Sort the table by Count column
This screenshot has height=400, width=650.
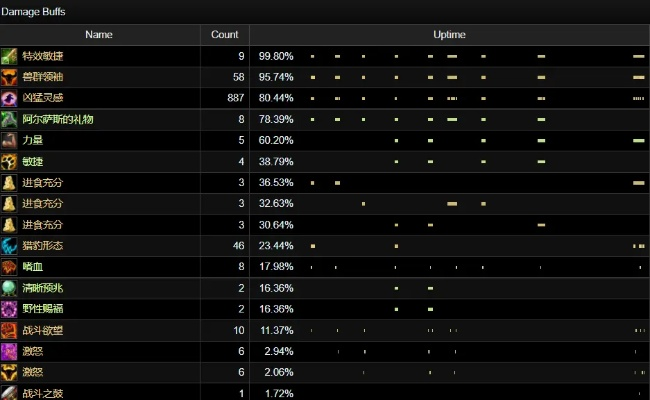[225, 35]
